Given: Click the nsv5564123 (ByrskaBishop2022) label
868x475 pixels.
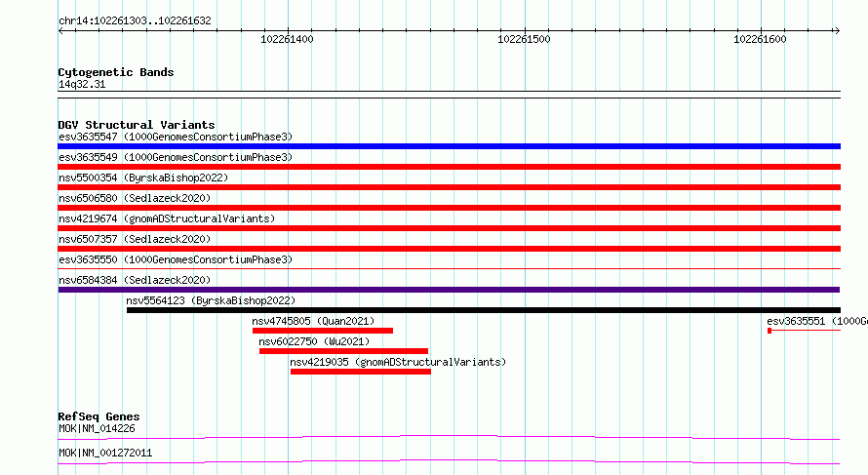Looking at the screenshot, I should pos(211,300).
